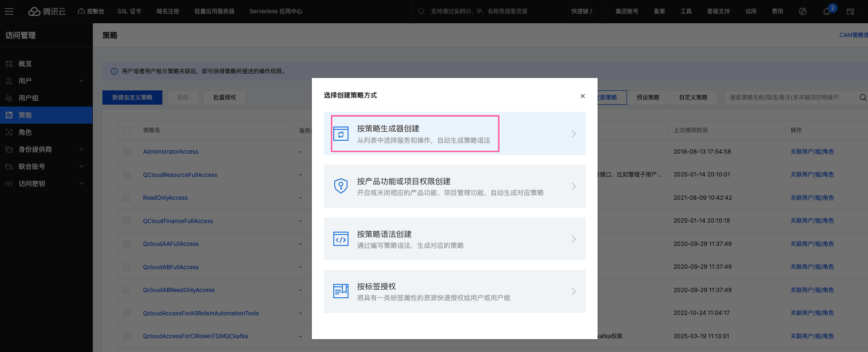The width and height of the screenshot is (868, 352).
Task: Check the ReadOnlyAccess row checkbox
Action: tap(127, 198)
